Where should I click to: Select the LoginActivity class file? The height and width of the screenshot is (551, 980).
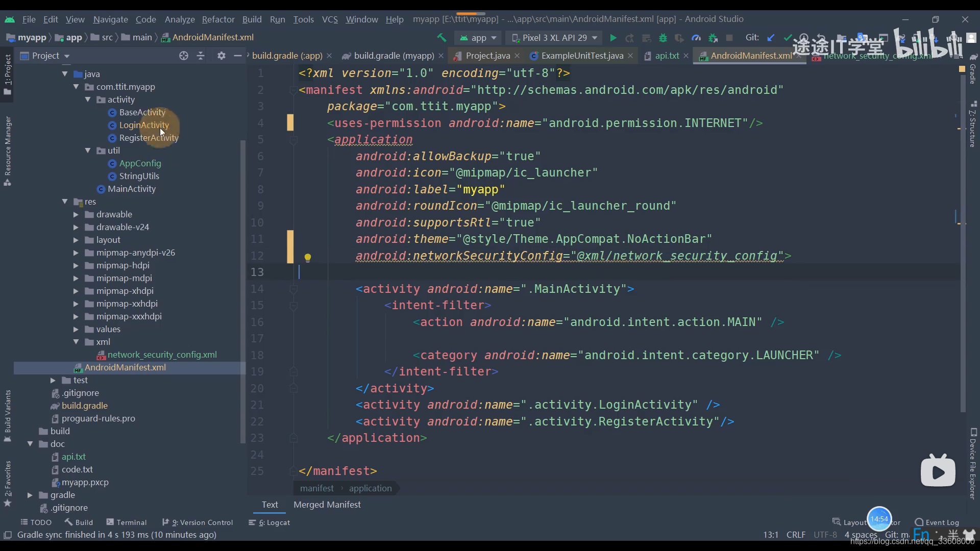(144, 125)
